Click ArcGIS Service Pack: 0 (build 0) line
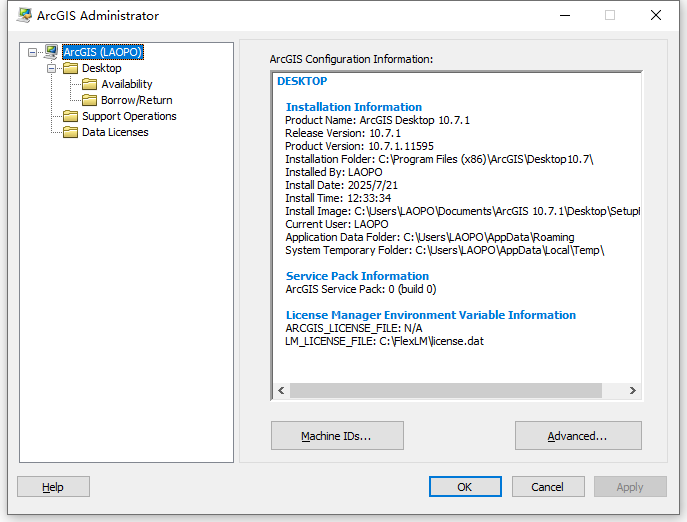Screen dimensions: 687x522 [361, 289]
